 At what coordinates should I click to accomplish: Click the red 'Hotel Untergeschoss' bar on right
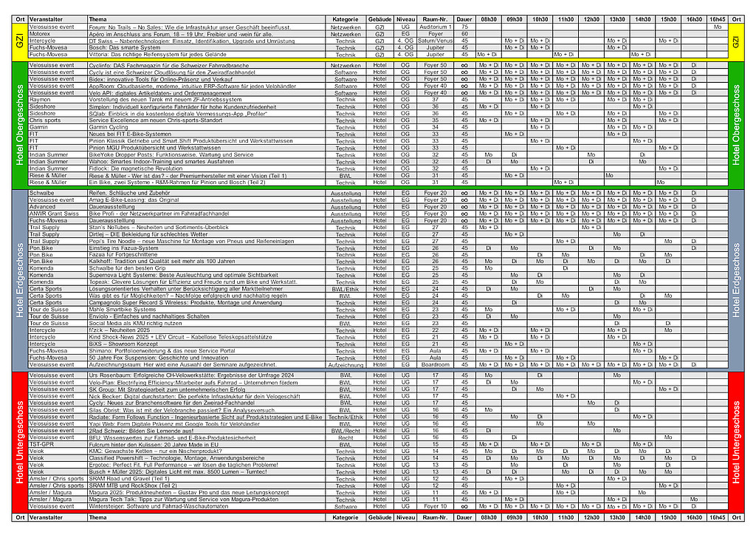(x=736, y=440)
